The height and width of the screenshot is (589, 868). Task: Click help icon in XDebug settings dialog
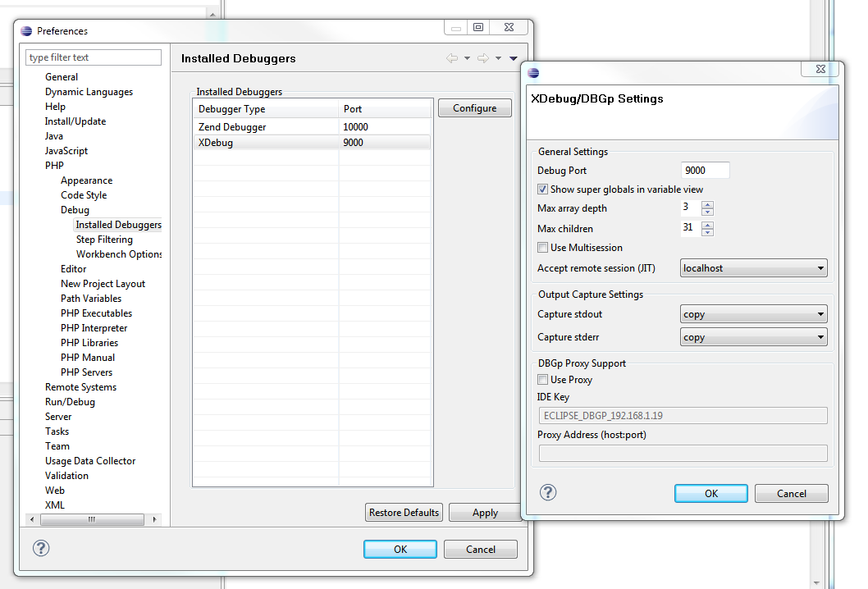click(548, 492)
